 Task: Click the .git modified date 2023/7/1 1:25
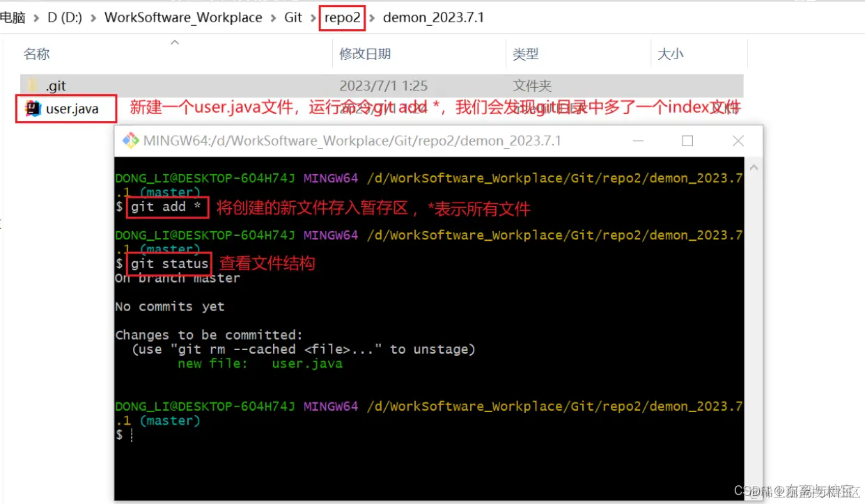(x=383, y=86)
